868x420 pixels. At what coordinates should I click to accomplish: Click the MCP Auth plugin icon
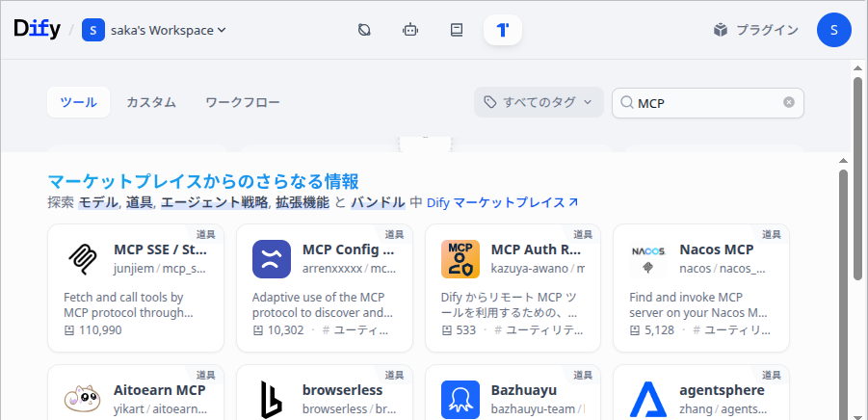click(460, 259)
